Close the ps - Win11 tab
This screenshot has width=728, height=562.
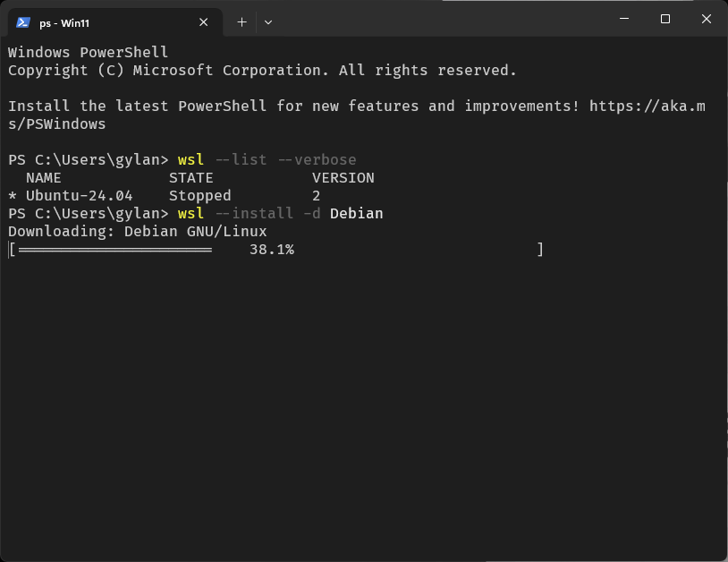pyautogui.click(x=205, y=22)
